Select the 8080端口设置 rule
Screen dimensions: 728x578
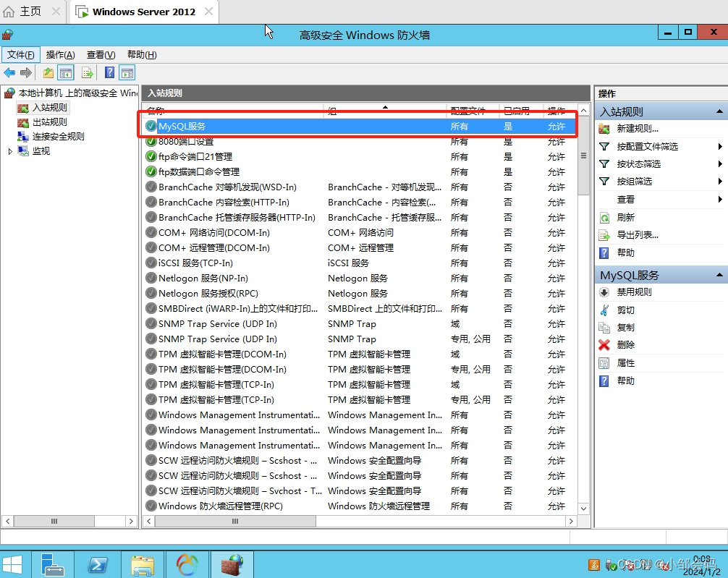coord(186,142)
